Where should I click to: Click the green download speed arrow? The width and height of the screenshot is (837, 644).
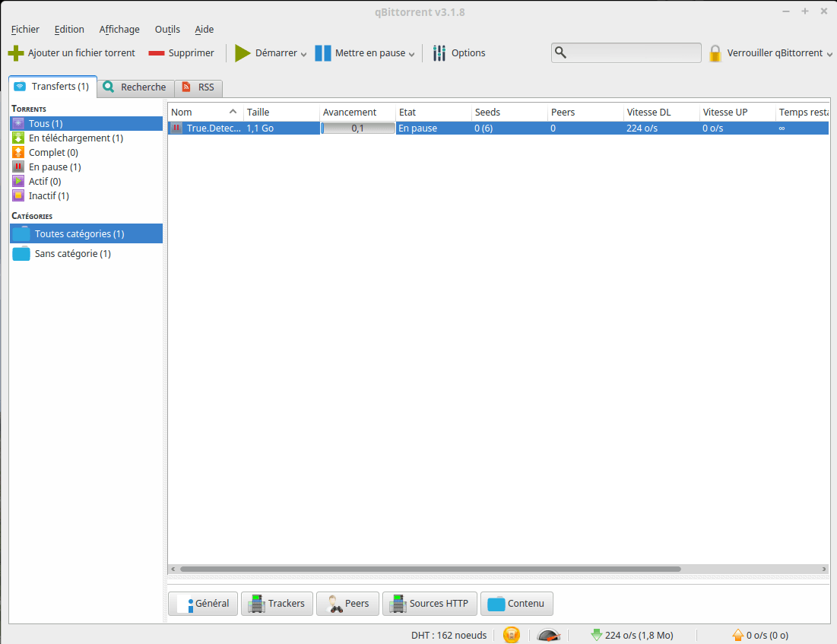point(597,635)
